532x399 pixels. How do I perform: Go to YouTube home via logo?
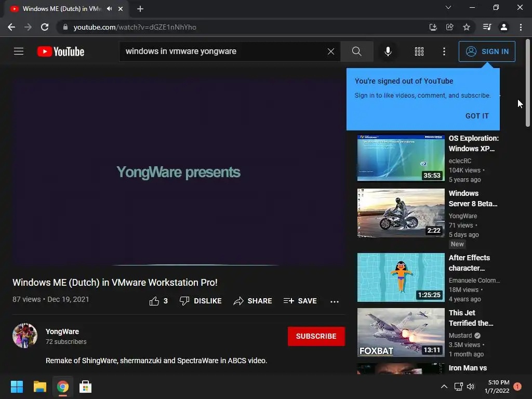(x=61, y=51)
